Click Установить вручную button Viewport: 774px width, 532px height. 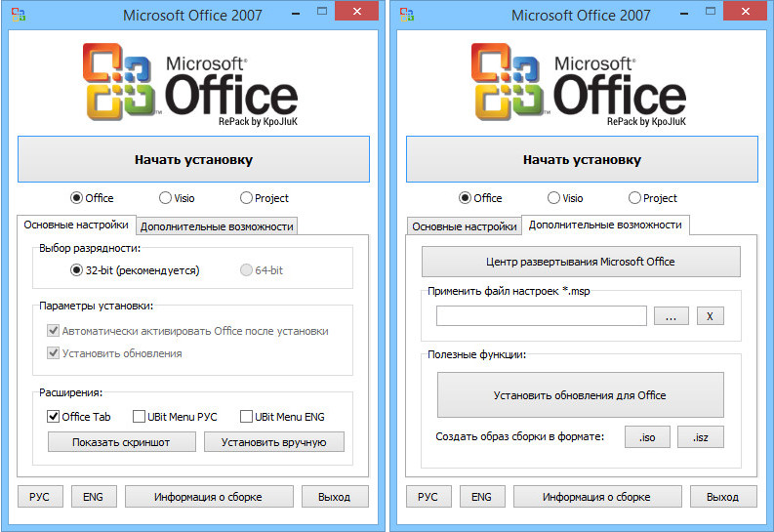click(x=275, y=442)
